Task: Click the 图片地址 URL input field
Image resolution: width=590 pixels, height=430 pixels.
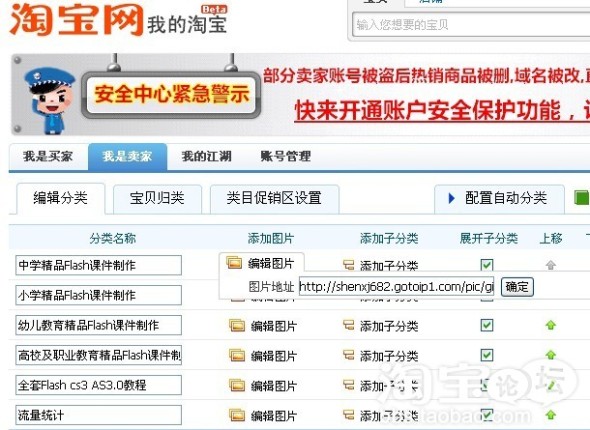Action: 396,287
